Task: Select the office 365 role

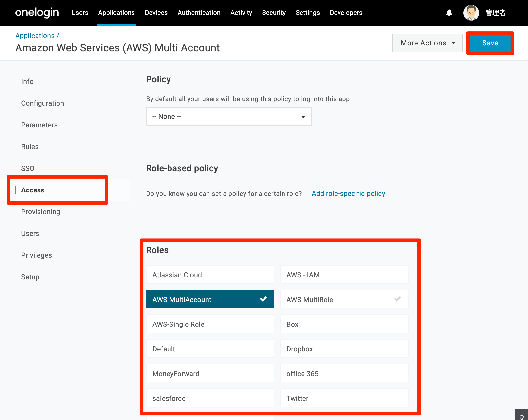Action: coord(344,373)
